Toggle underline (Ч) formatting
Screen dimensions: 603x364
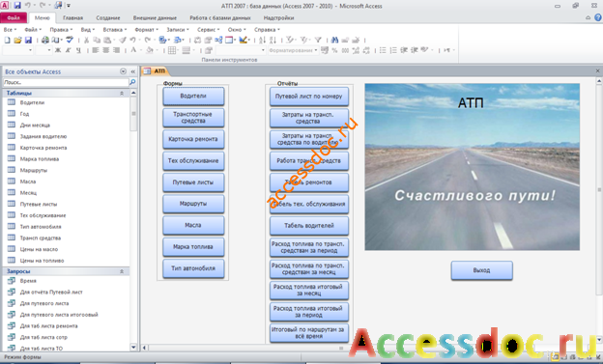(78, 50)
